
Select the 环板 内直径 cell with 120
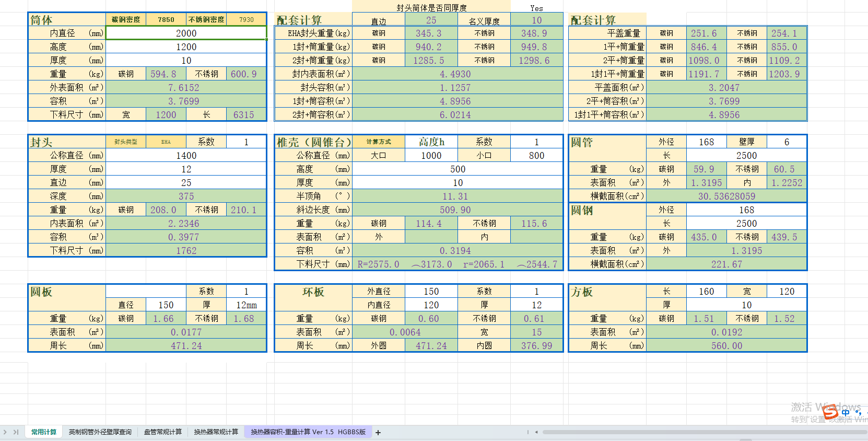tap(431, 305)
